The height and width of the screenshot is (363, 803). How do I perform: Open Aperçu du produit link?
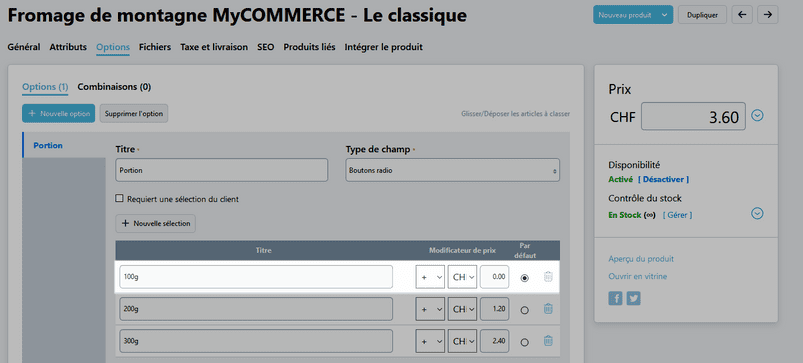[641, 259]
